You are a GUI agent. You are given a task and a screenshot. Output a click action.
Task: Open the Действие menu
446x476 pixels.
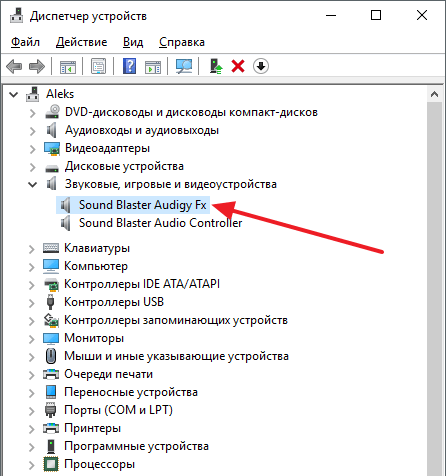tap(81, 42)
